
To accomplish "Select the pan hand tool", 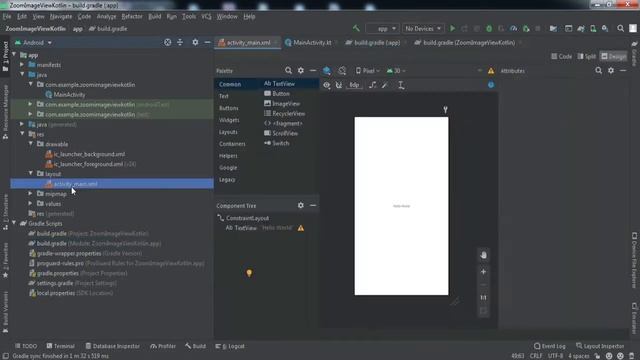I will (483, 255).
